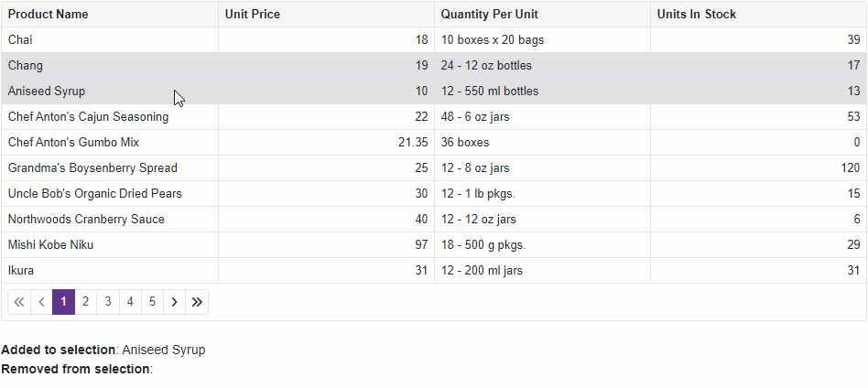Click the Quantity Per Unit column header
The height and width of the screenshot is (388, 868).
[542, 15]
